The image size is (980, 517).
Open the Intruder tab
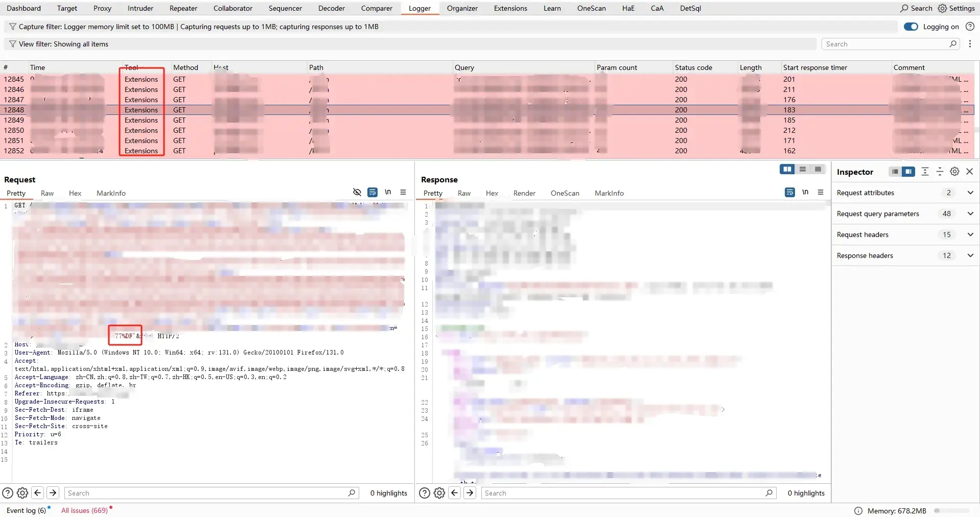141,8
